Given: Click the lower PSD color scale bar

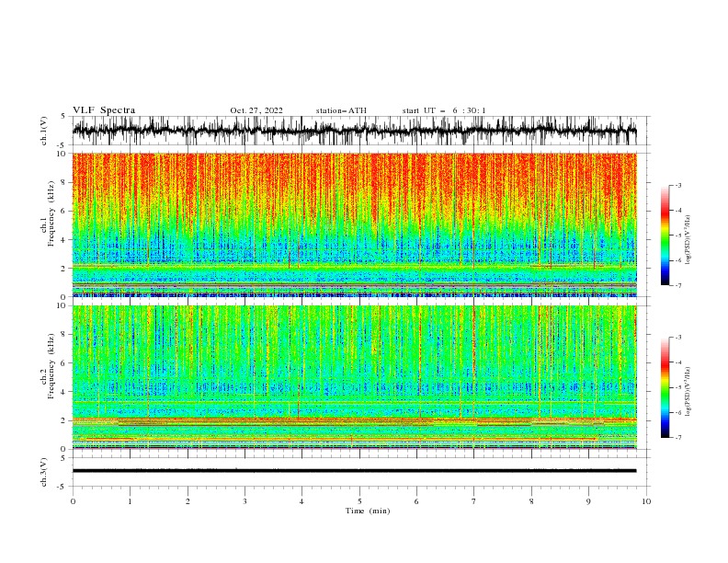Looking at the screenshot, I should (x=665, y=387).
